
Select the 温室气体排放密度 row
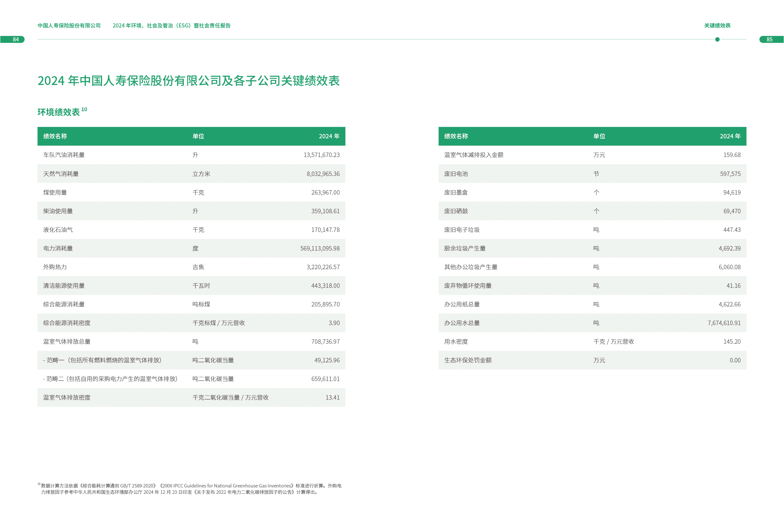tap(191, 397)
